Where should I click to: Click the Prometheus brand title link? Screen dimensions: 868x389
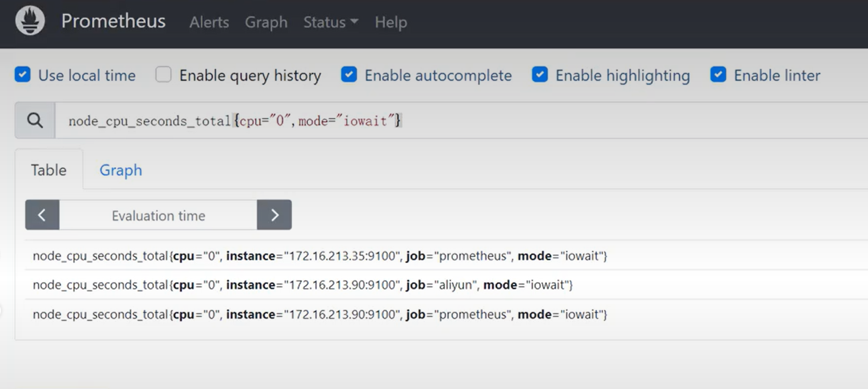coord(113,21)
